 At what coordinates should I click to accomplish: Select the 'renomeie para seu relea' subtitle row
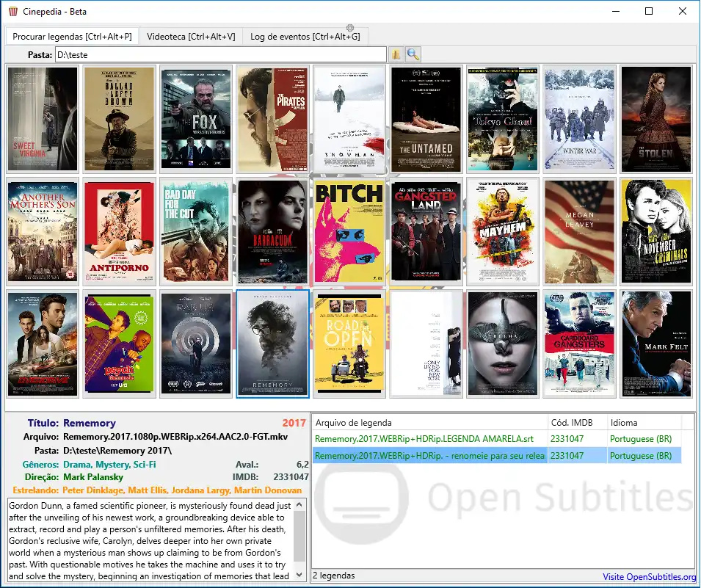(497, 455)
